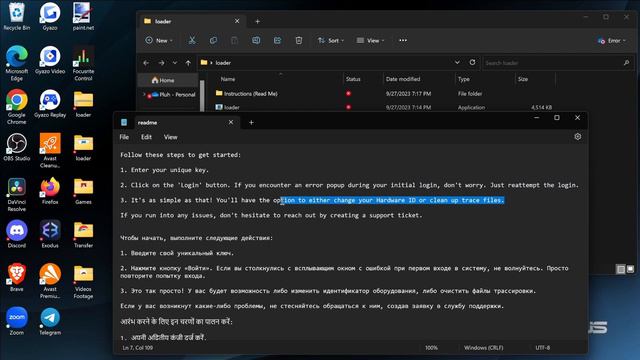Open the File menu in Notepad
The height and width of the screenshot is (360, 640).
point(124,137)
